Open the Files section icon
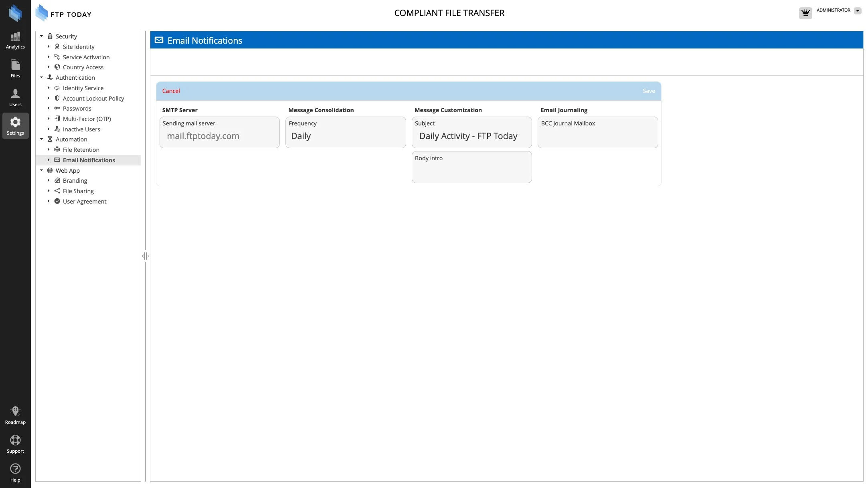This screenshot has width=868, height=488. [15, 69]
